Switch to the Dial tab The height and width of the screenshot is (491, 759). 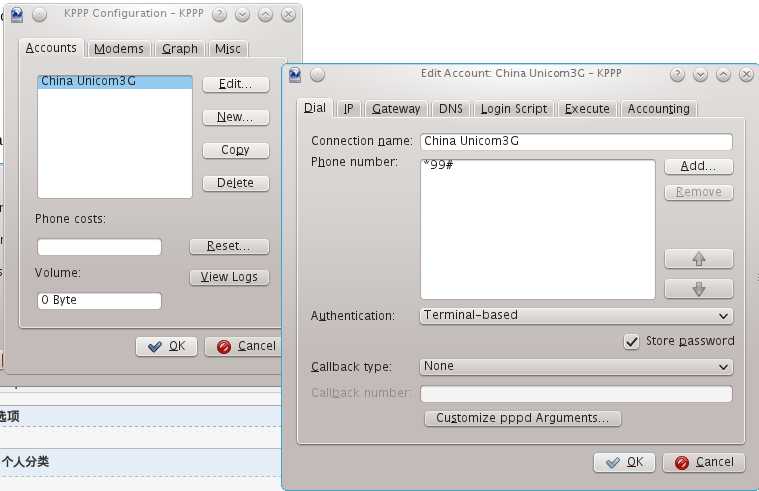tap(315, 108)
